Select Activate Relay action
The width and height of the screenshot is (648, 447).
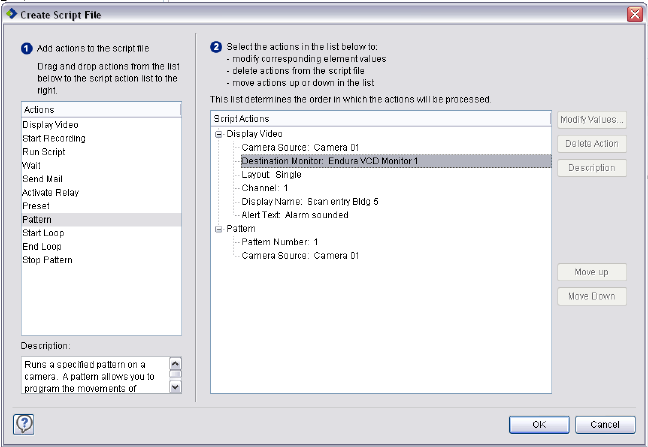point(101,193)
